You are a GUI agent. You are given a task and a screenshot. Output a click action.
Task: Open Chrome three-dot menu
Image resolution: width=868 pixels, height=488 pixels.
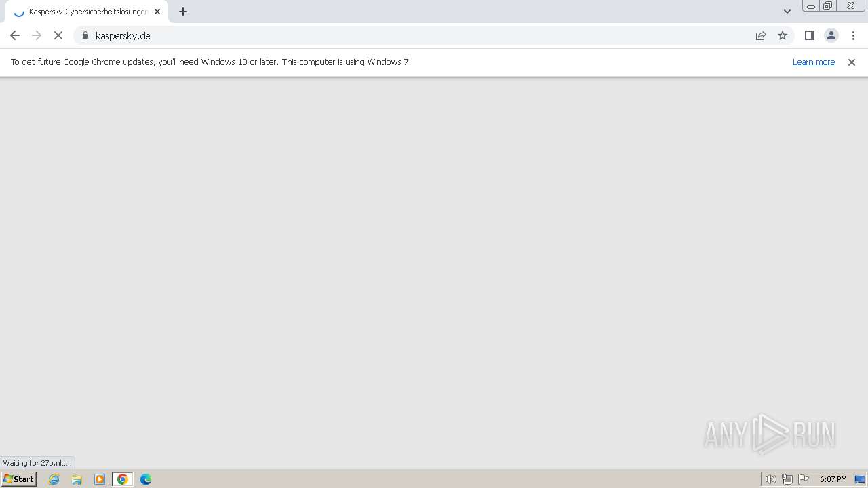[x=853, y=35]
